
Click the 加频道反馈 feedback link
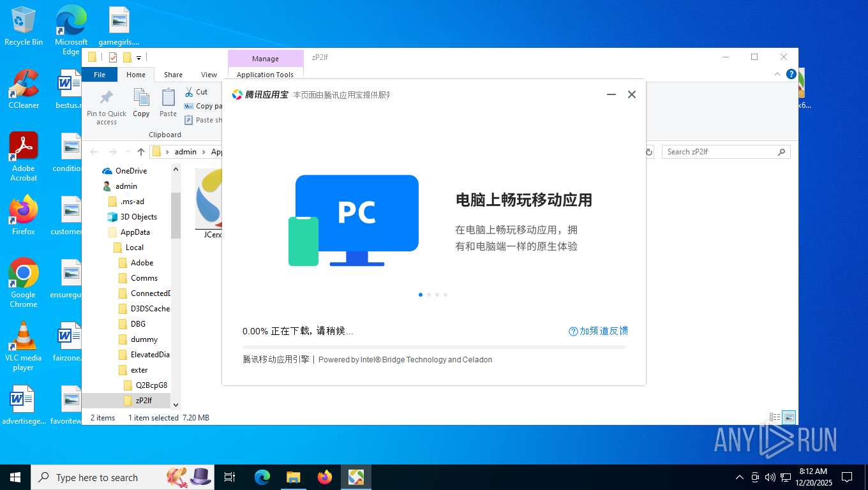pyautogui.click(x=599, y=331)
